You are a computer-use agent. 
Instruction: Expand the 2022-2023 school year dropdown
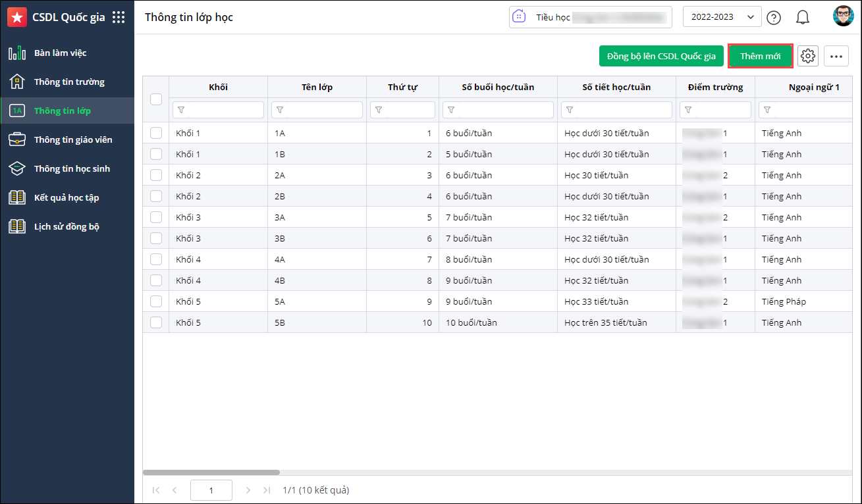[x=722, y=17]
